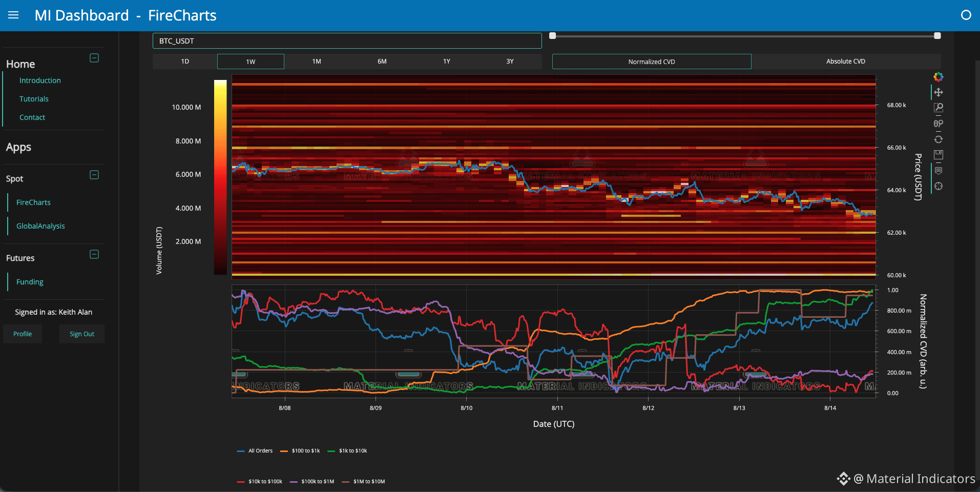
Task: Toggle the Crosshair tool
Action: pyautogui.click(x=938, y=186)
